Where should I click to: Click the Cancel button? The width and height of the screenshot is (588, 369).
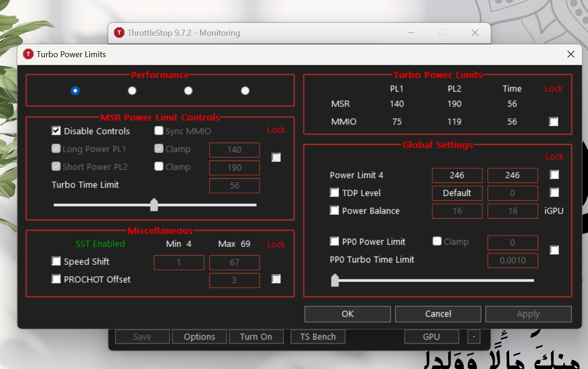[438, 314]
